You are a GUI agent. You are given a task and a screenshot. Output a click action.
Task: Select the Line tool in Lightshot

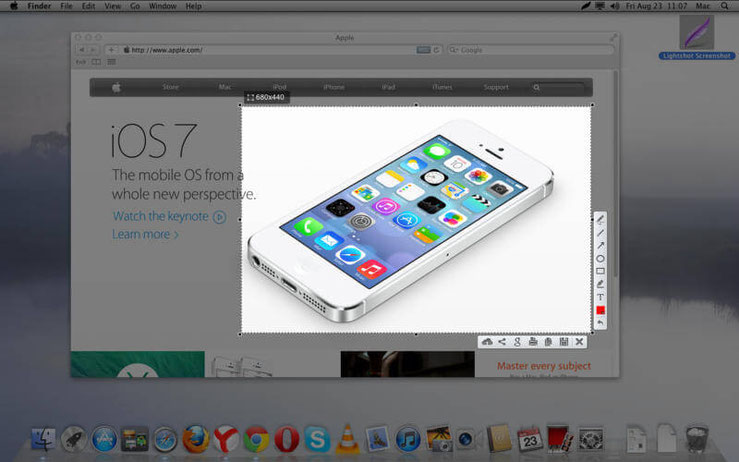[600, 233]
